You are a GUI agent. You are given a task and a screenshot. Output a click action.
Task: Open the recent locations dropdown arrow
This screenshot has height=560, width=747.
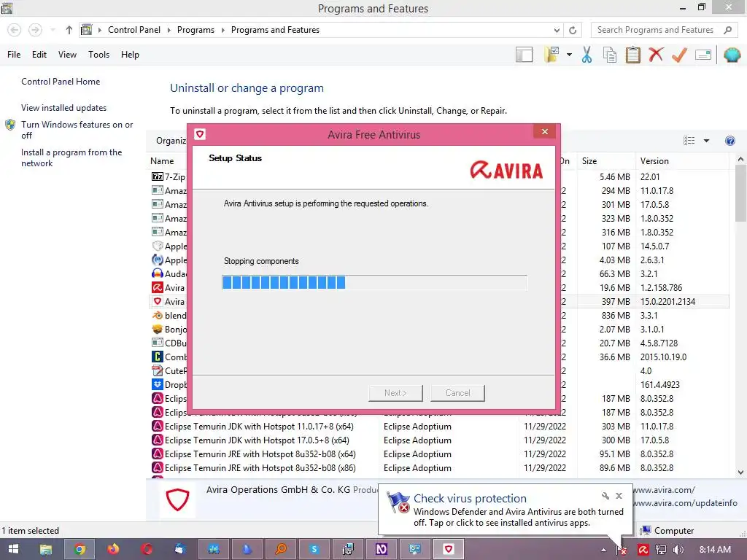coord(53,30)
